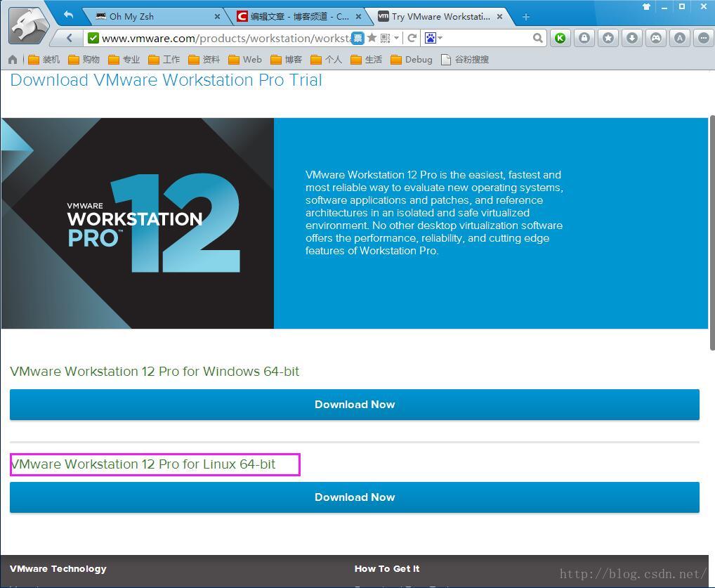Viewport: 715px width, 588px height.
Task: Click the Baidu search input box
Action: (487, 38)
